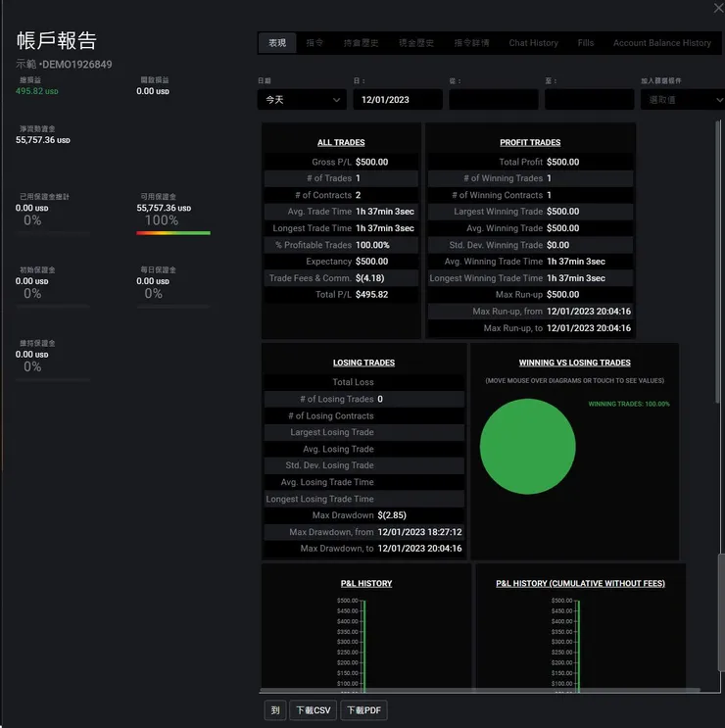The width and height of the screenshot is (725, 728).
Task: Click the empty 至 to-date field
Action: 589,99
